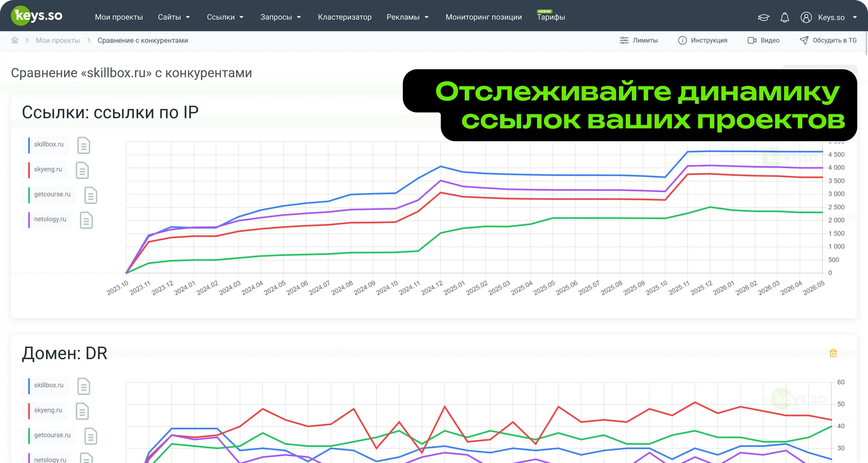Open getcourse.ru report icon in DR chart
The height and width of the screenshot is (463, 868).
click(91, 436)
